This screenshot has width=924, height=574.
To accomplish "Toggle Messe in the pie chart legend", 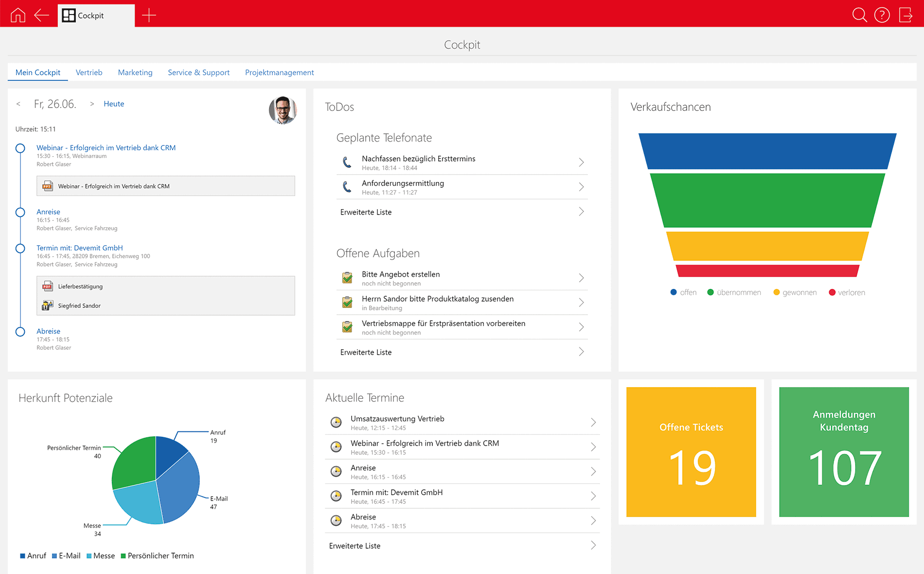I will 101,556.
